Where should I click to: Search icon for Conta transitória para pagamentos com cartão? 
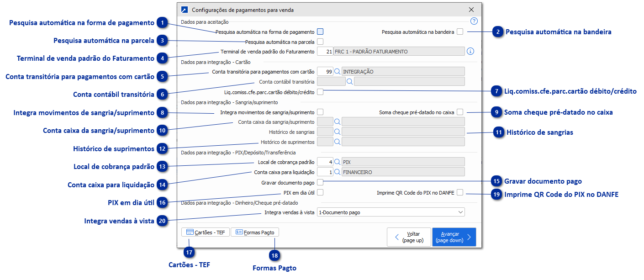[338, 72]
